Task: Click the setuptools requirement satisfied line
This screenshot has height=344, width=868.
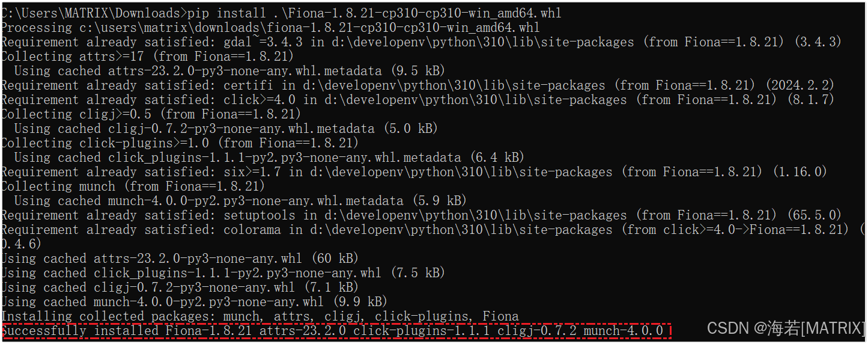Action: coord(420,215)
